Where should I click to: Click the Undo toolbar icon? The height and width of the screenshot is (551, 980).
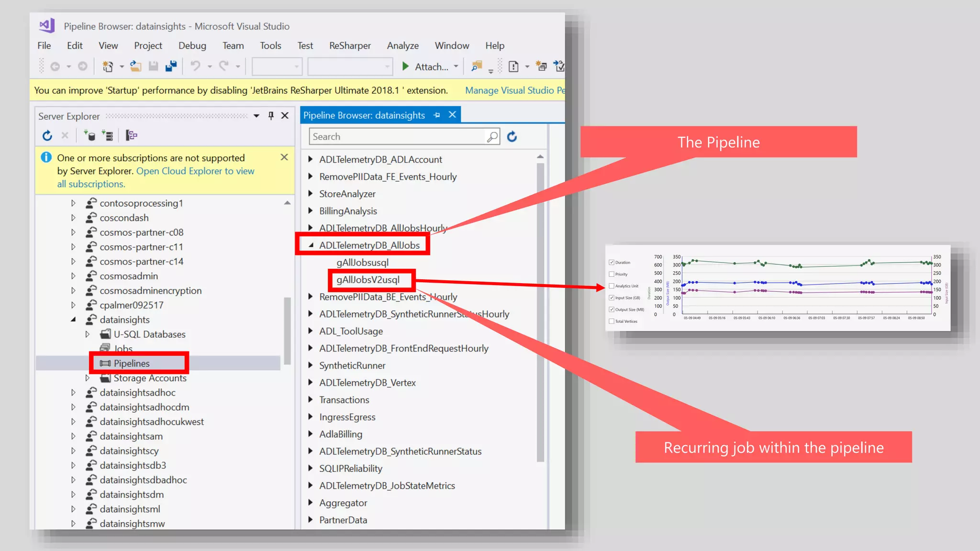[195, 66]
